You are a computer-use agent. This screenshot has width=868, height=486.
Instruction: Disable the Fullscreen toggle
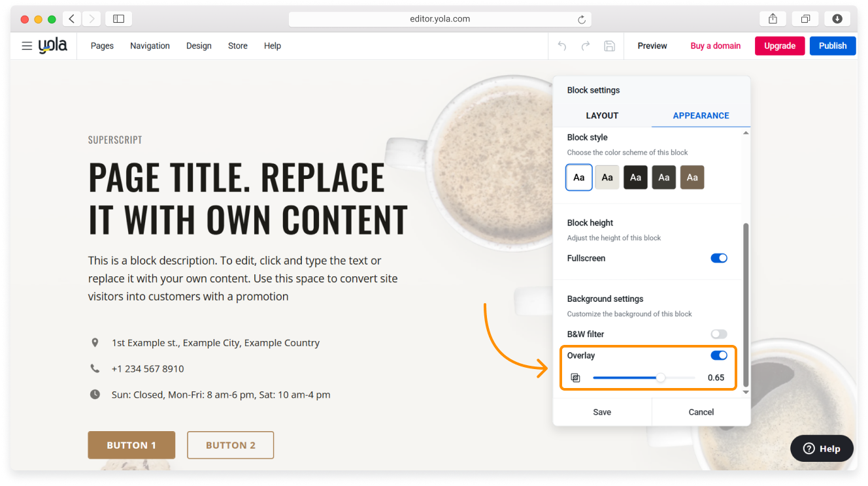(718, 258)
